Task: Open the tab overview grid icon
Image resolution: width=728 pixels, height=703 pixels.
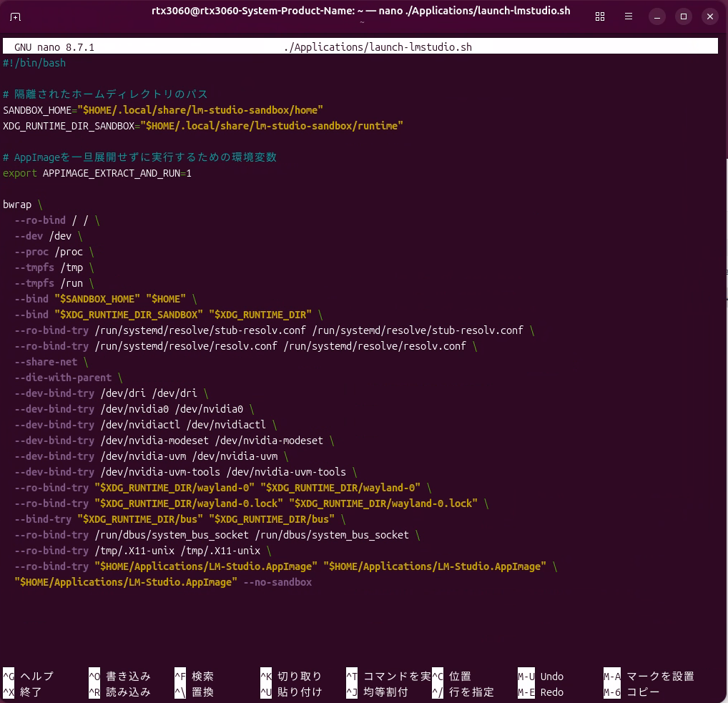Action: 600,16
